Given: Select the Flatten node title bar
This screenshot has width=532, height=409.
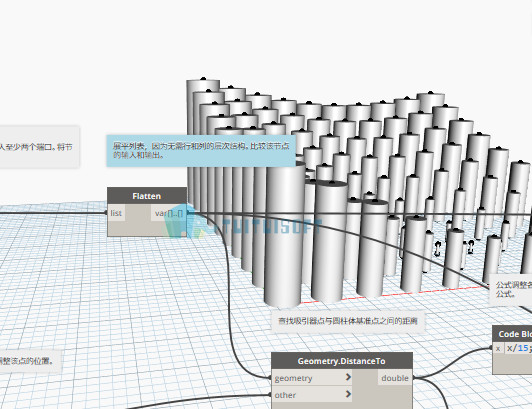Looking at the screenshot, I should coord(147,196).
